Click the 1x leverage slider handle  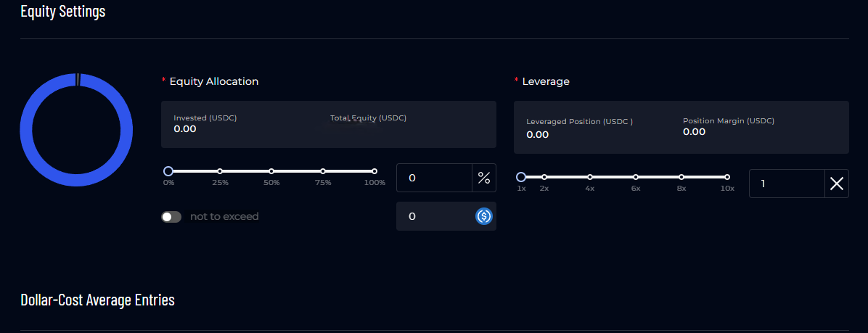521,177
